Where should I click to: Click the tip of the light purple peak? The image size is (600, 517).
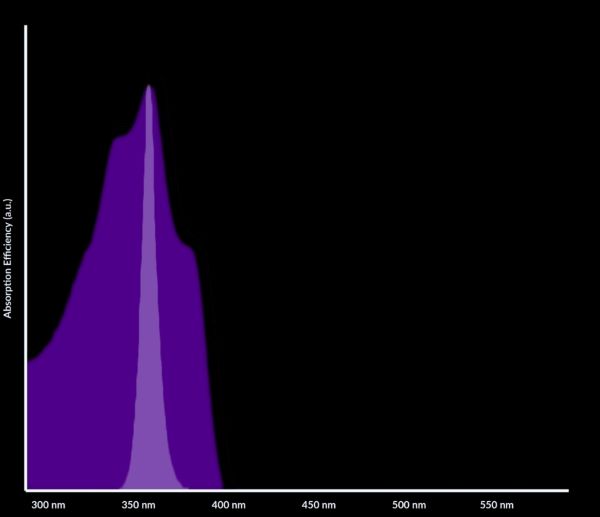(149, 87)
